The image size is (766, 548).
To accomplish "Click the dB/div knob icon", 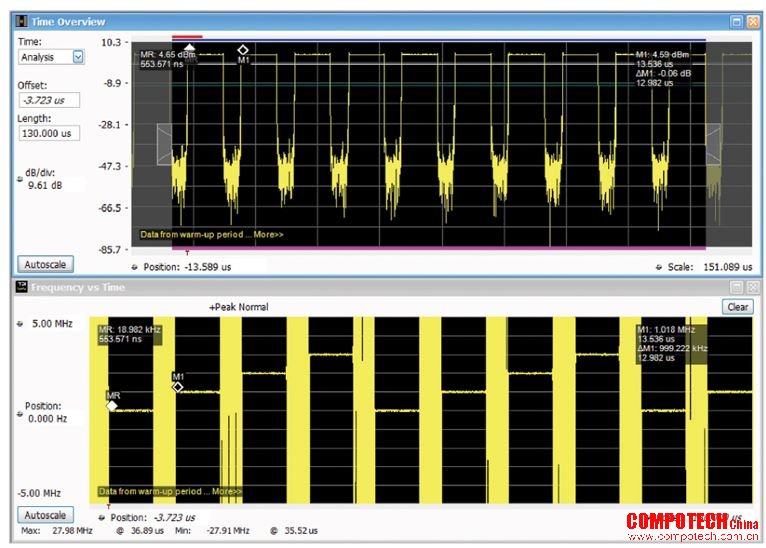I will pyautogui.click(x=20, y=179).
